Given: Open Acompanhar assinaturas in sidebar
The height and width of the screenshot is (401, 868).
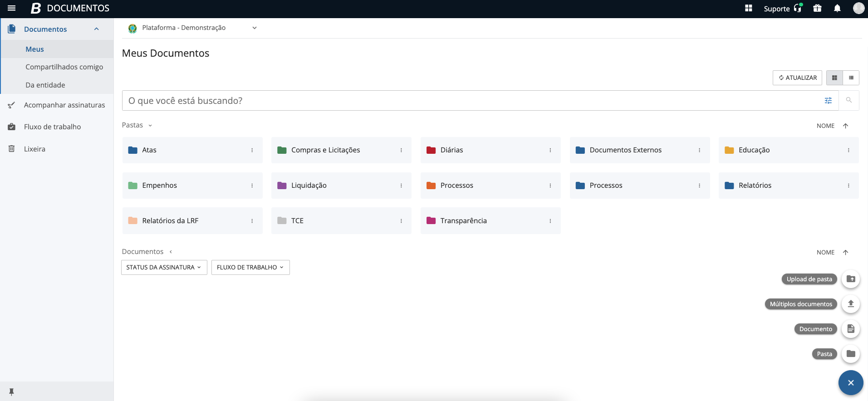Looking at the screenshot, I should (64, 105).
